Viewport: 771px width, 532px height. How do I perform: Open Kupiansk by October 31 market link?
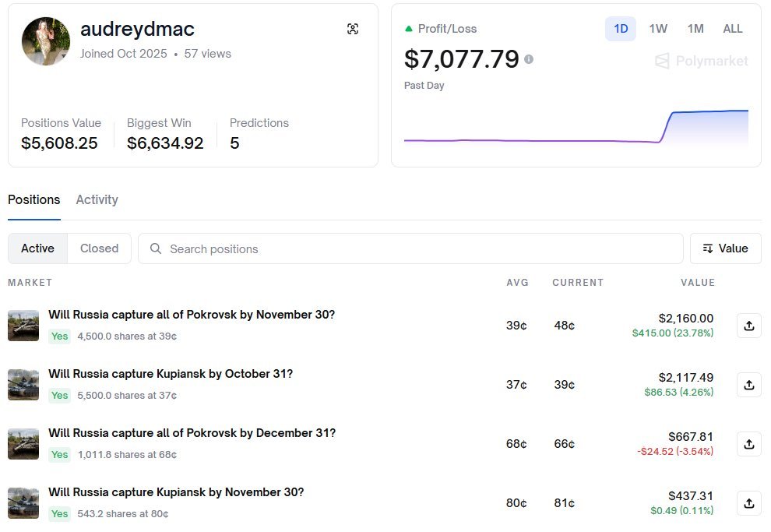(171, 374)
